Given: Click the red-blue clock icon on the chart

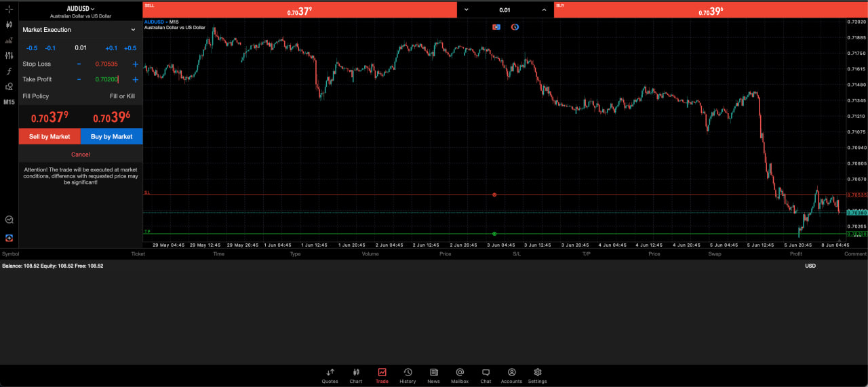Looking at the screenshot, I should tap(515, 27).
